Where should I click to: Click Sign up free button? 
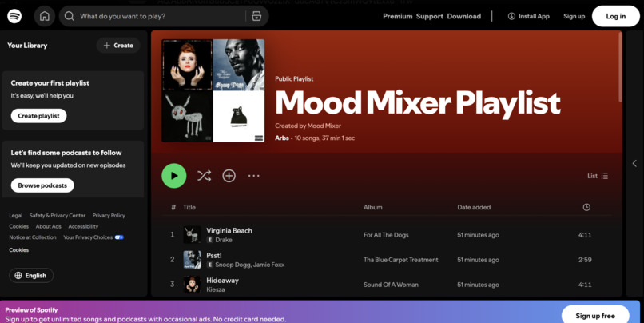595,316
